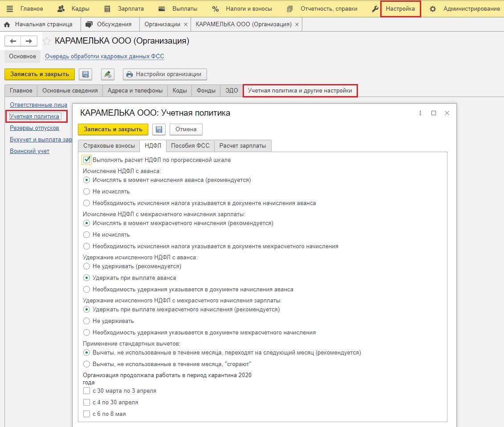Switch to organization's Главное tab
Screen dimensions: 504x427
click(x=21, y=91)
